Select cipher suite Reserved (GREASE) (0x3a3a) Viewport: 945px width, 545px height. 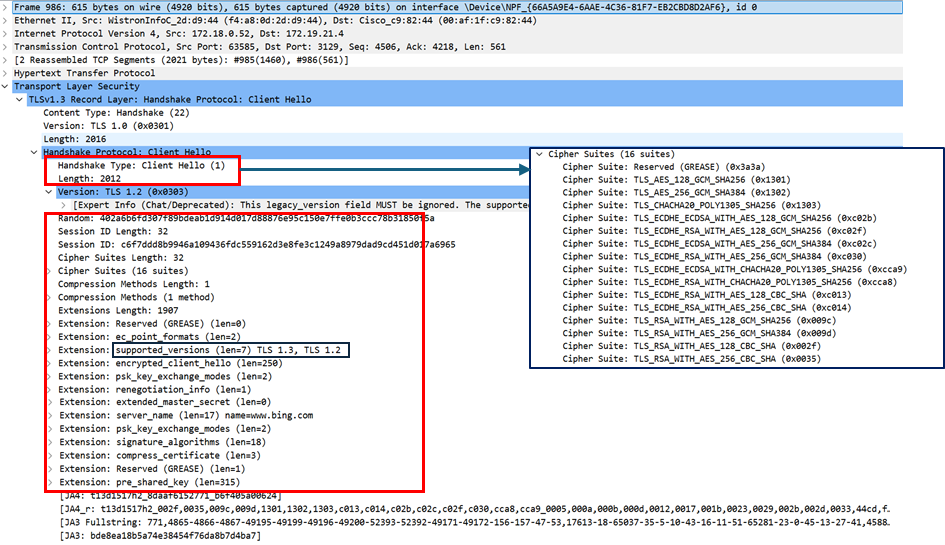[664, 167]
